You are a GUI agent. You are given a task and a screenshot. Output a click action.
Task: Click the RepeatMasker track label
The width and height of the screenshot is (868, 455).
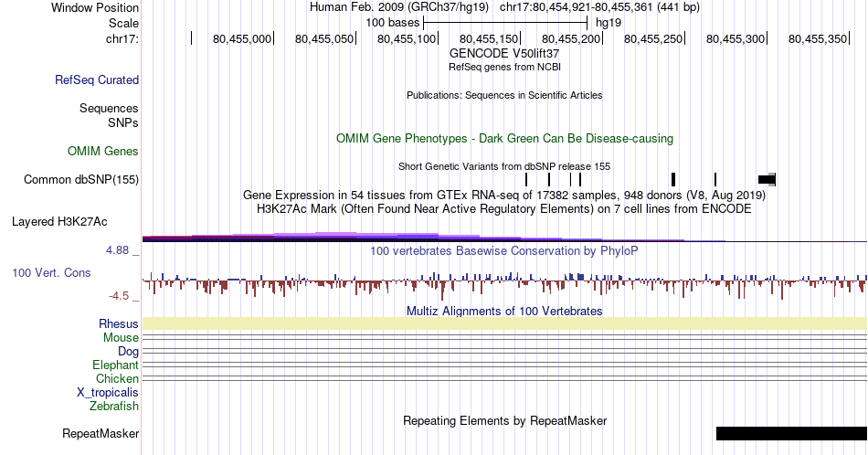(x=101, y=433)
